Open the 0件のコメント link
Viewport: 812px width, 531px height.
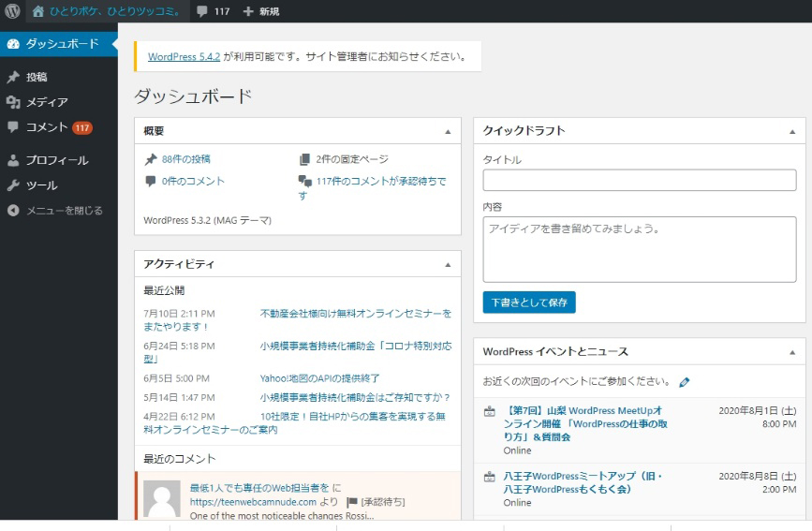193,181
